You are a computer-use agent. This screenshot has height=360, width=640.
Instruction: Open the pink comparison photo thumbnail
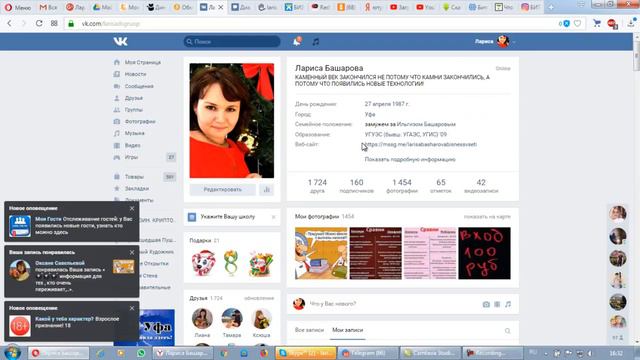[x=430, y=253]
